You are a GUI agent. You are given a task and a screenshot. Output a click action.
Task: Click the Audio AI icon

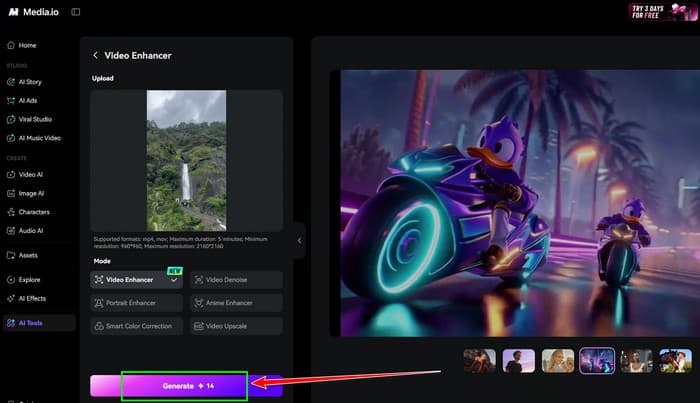coord(11,231)
